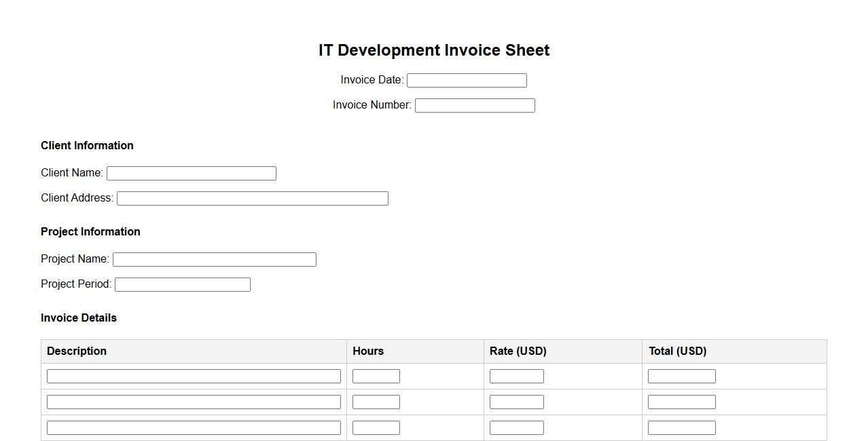Click the Project Period text box
The height and width of the screenshot is (441, 868).
coord(182,284)
